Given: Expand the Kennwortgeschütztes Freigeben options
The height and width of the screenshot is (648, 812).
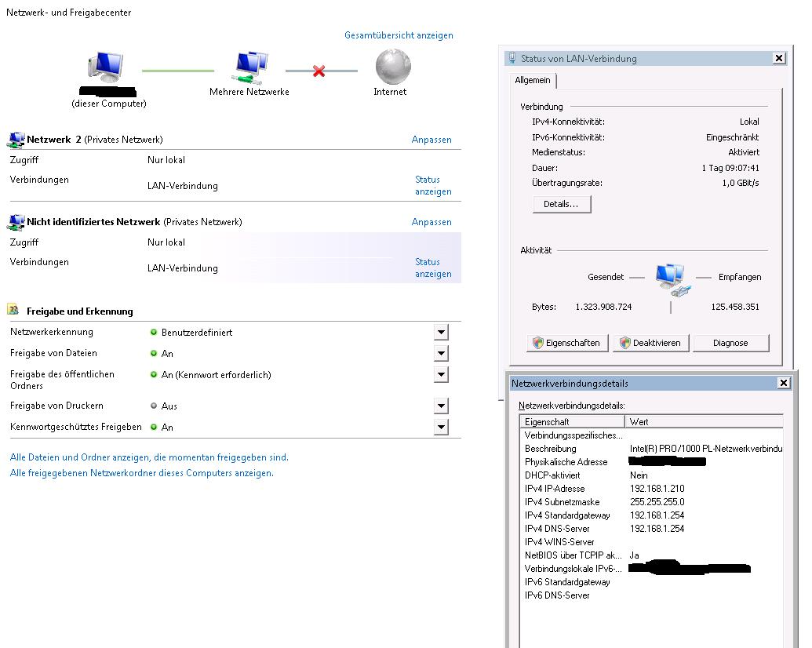Looking at the screenshot, I should click(x=441, y=427).
